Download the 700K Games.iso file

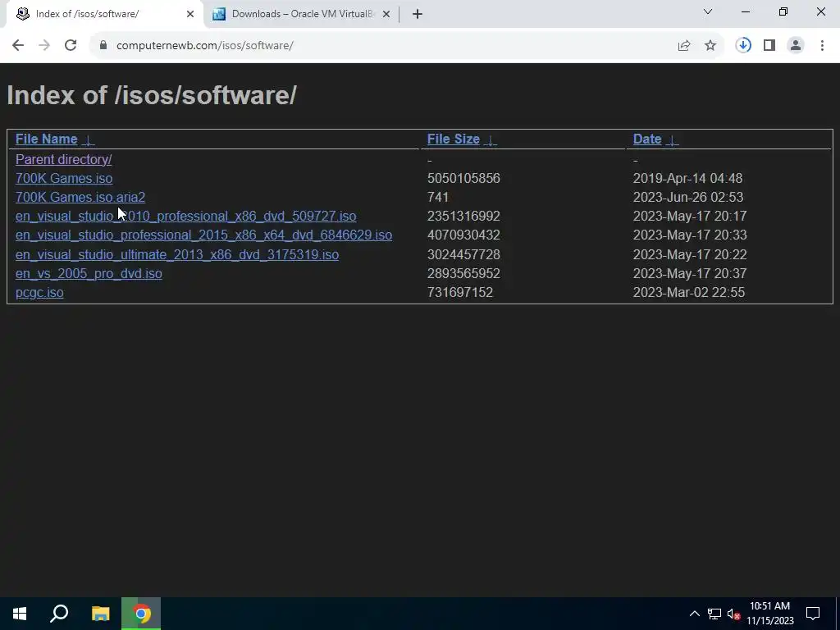(64, 178)
